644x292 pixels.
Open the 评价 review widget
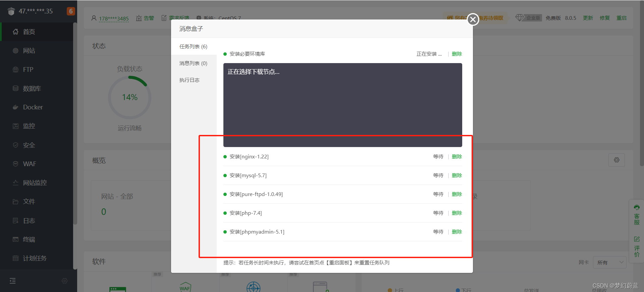tap(637, 247)
